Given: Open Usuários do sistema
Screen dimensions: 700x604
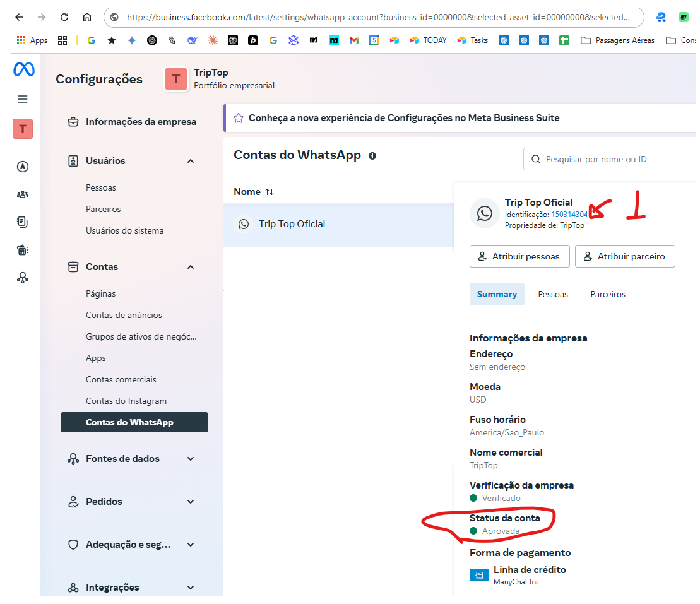Looking at the screenshot, I should [124, 231].
